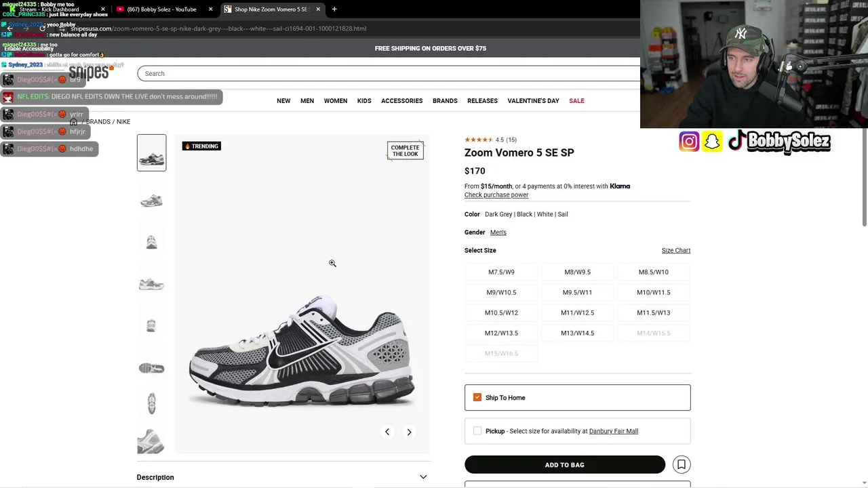The width and height of the screenshot is (868, 488).
Task: Select size M8/W9.5
Action: click(578, 272)
